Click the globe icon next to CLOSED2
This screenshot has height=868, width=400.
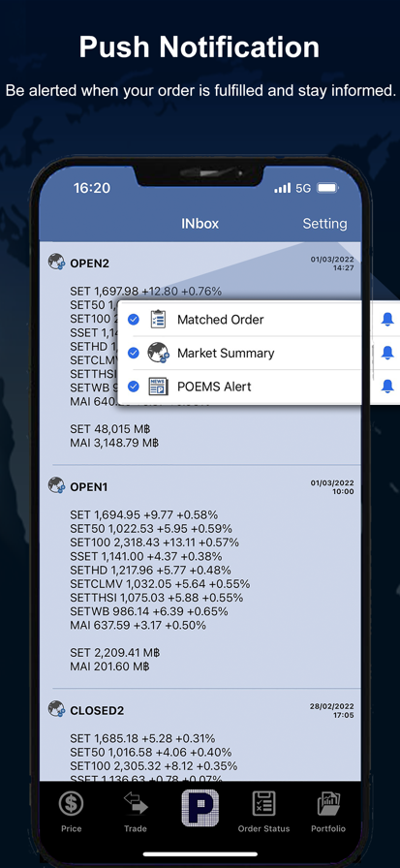[x=56, y=708]
